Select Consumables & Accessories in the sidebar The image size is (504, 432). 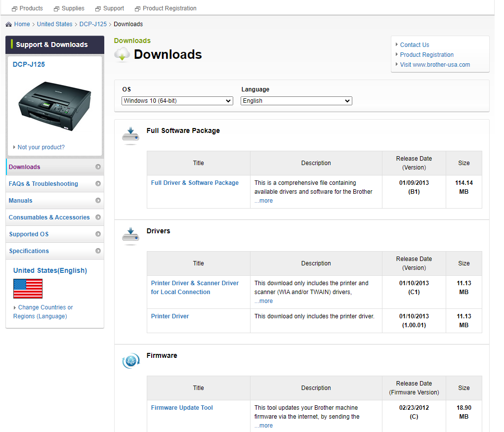(55, 217)
